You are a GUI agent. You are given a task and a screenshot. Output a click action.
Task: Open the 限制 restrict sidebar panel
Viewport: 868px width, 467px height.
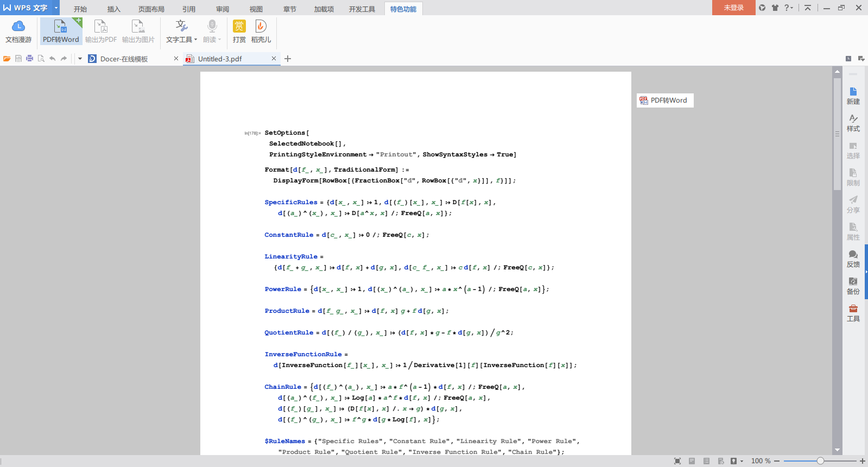pos(853,178)
